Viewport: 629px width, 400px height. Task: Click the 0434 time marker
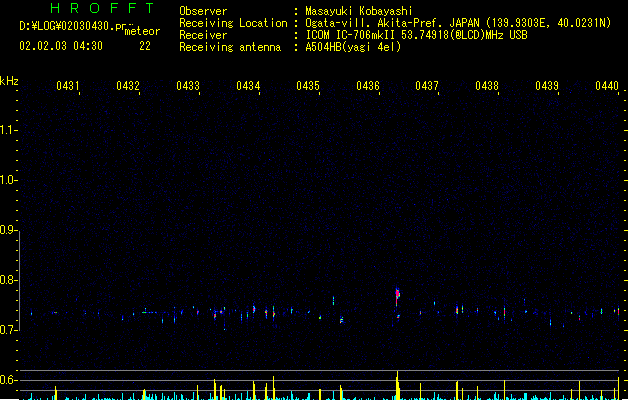(248, 86)
